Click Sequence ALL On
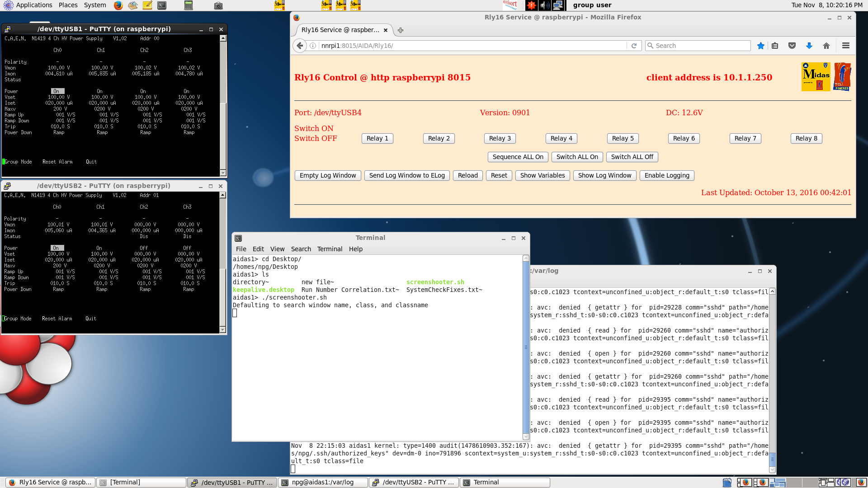 pyautogui.click(x=518, y=157)
